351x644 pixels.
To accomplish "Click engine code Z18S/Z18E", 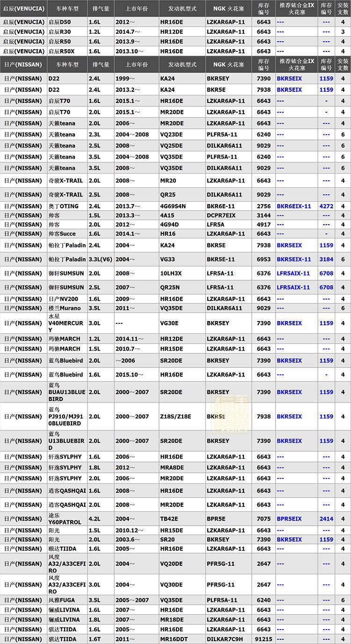I will click(x=176, y=417).
